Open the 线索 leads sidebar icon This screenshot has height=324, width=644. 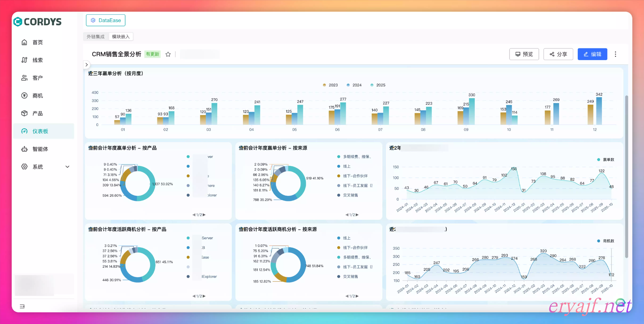24,60
